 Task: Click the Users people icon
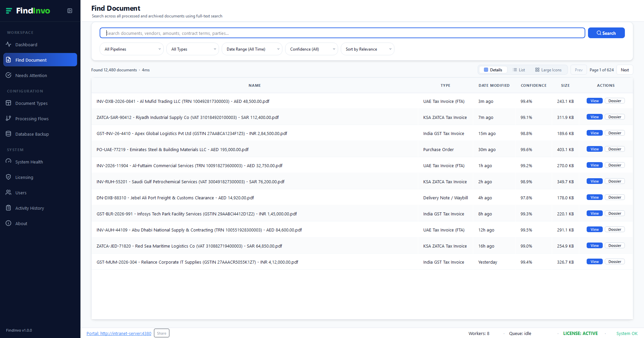click(8, 192)
